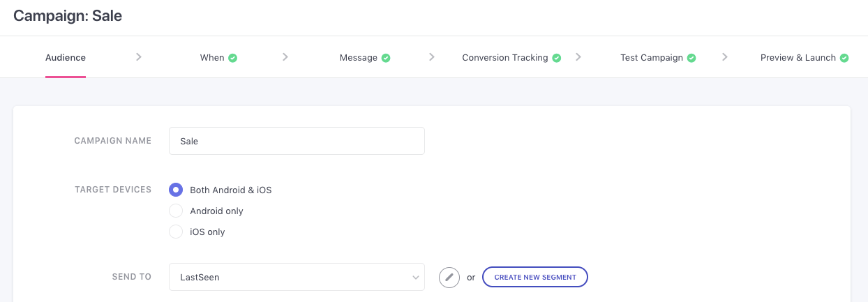The height and width of the screenshot is (302, 868).
Task: Click the chevron arrow after Test Campaign
Action: point(725,57)
